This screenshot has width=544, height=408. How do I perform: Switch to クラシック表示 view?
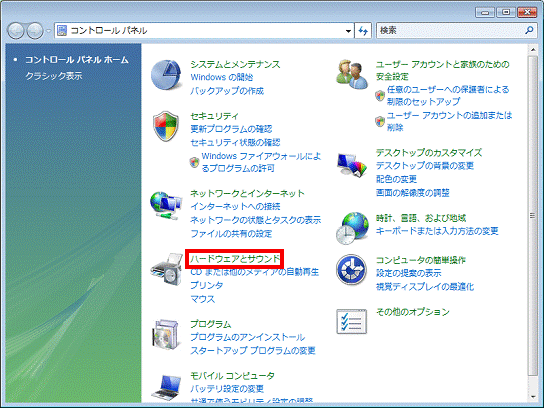54,76
